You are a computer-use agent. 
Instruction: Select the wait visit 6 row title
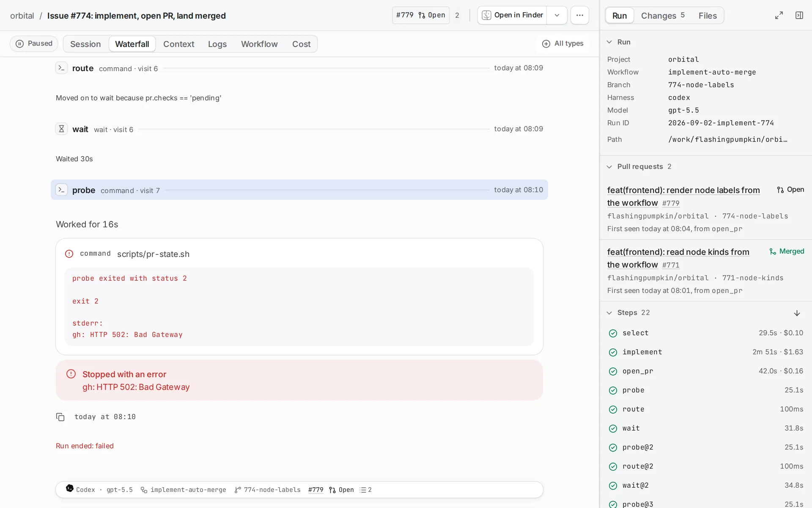80,129
